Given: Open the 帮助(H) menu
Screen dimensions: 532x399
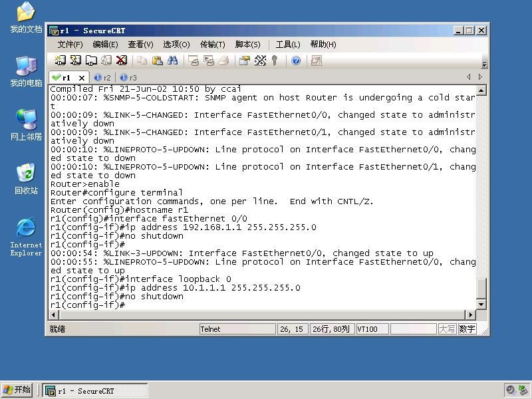Looking at the screenshot, I should pyautogui.click(x=323, y=45).
